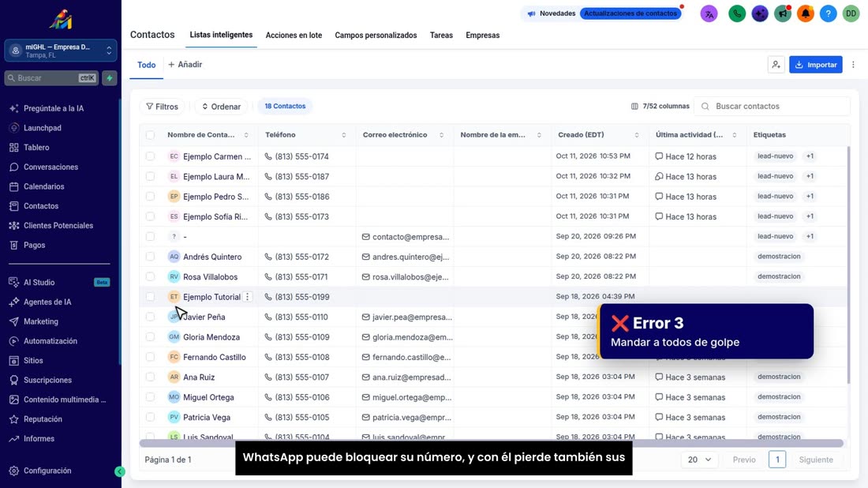Open row options for Ejemplo Tutorial
868x488 pixels.
(248, 297)
